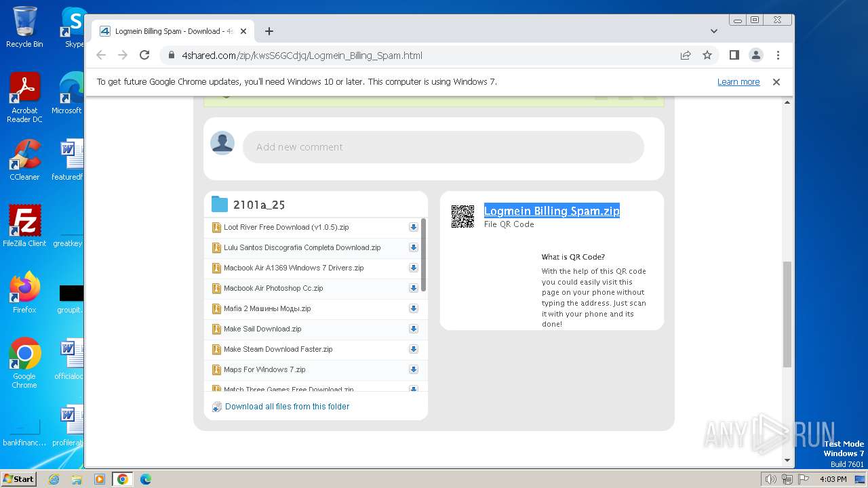Click Download all files from this folder

point(288,407)
